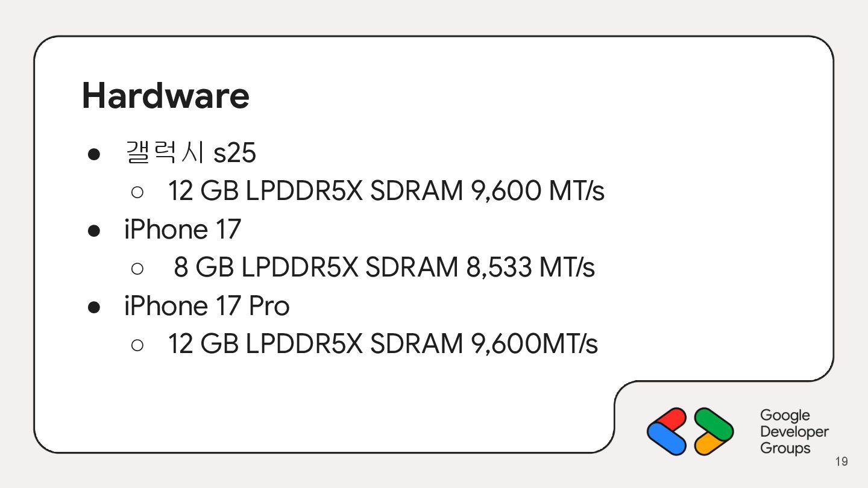This screenshot has width=868, height=488.
Task: Click the Hardware slide title
Action: click(165, 96)
